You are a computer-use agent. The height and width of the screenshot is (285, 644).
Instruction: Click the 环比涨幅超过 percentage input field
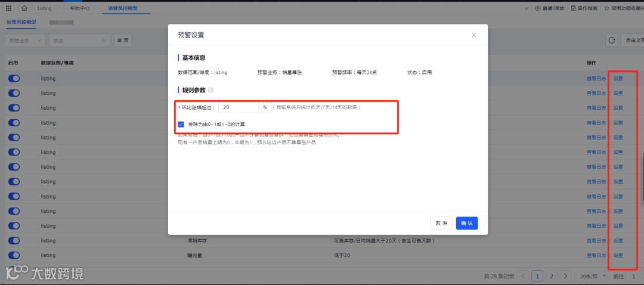coord(238,107)
